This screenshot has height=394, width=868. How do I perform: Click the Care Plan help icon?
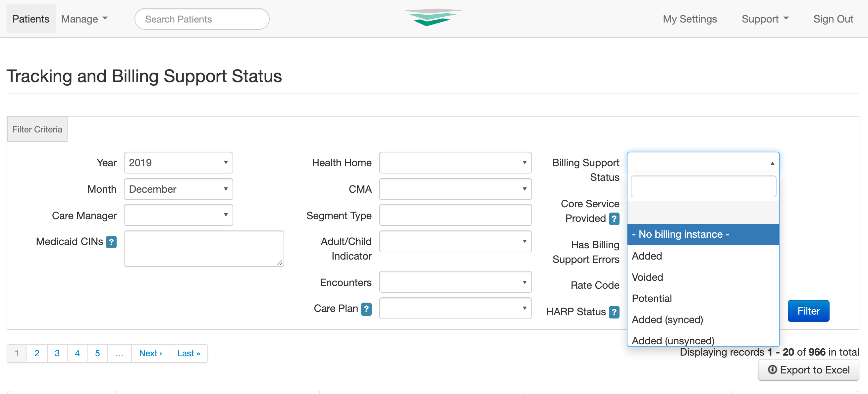click(367, 309)
